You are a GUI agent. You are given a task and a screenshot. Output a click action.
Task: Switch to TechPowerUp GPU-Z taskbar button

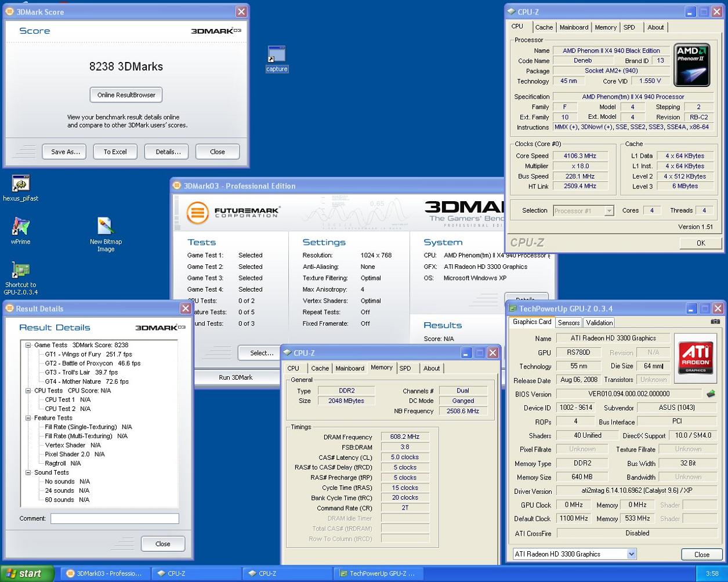point(378,574)
